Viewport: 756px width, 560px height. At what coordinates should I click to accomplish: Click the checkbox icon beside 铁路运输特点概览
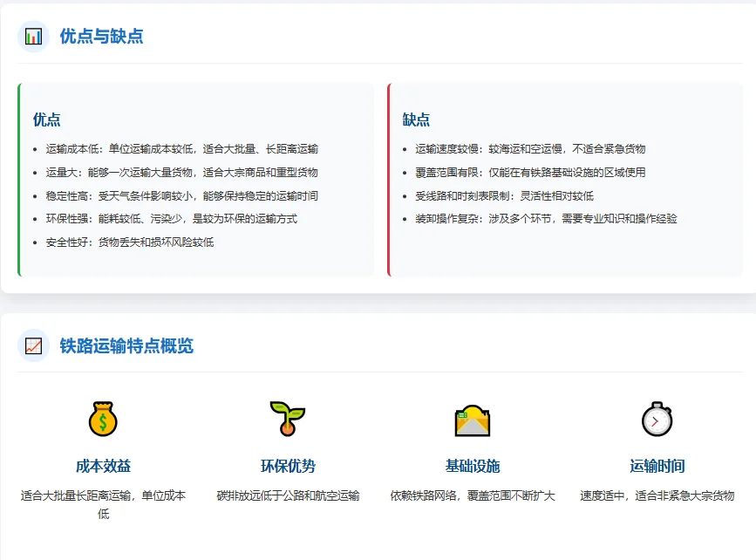32,345
